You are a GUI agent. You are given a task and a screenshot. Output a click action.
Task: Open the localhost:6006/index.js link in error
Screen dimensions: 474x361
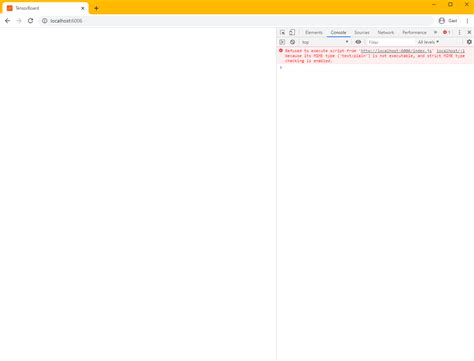pos(396,51)
